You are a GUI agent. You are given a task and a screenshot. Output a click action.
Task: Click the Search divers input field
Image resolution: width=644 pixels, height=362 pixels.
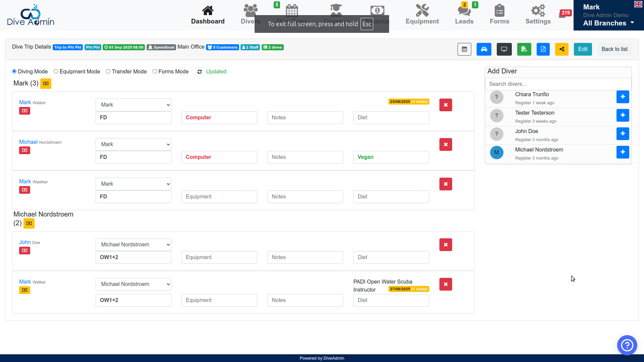click(558, 84)
